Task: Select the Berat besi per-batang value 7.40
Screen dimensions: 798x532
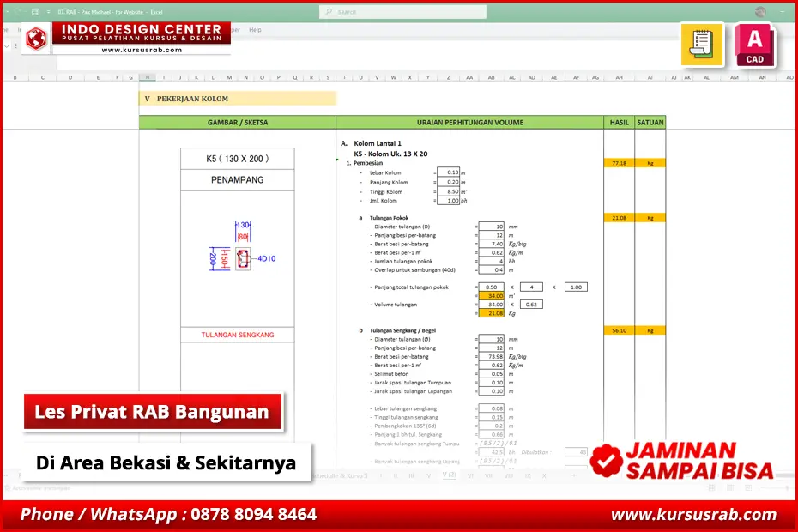Action: coord(492,244)
